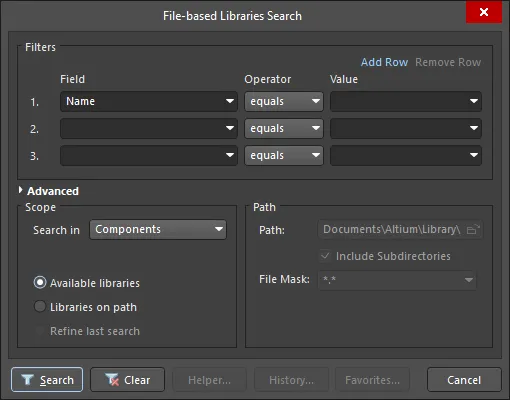510x400 pixels.
Task: Click the History... button
Action: [x=291, y=380]
